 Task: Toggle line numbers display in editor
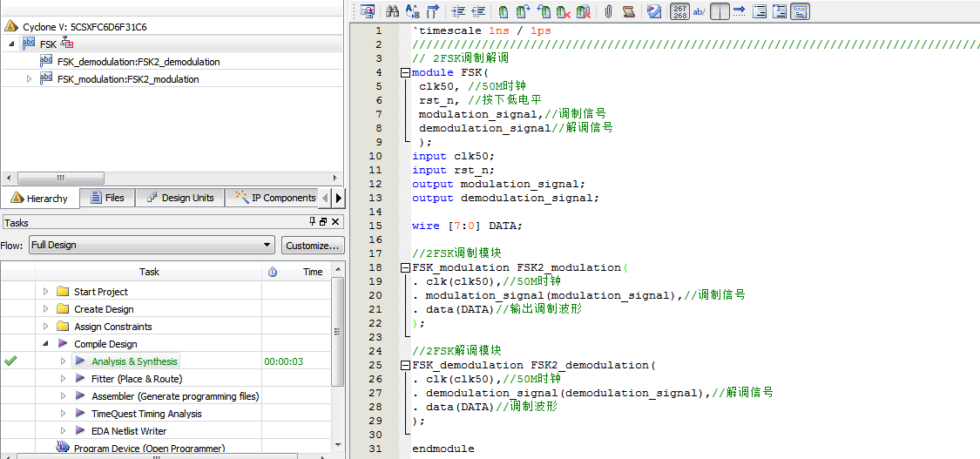click(x=679, y=11)
